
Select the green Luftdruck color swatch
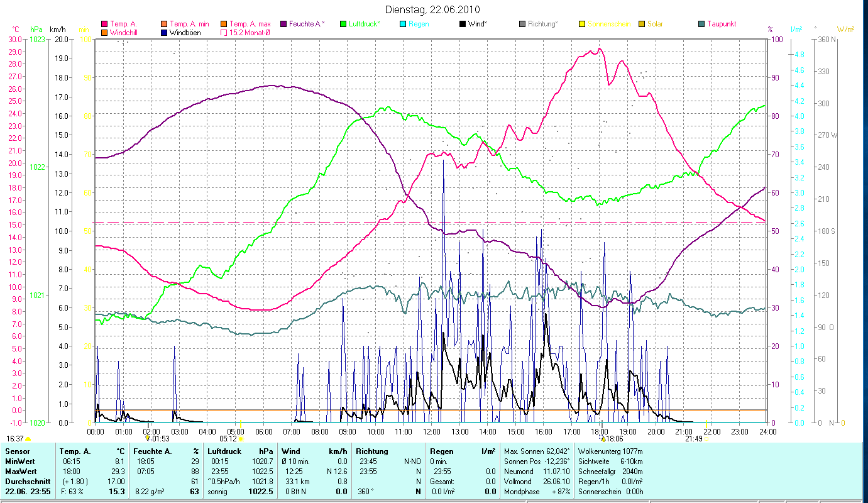[x=343, y=24]
